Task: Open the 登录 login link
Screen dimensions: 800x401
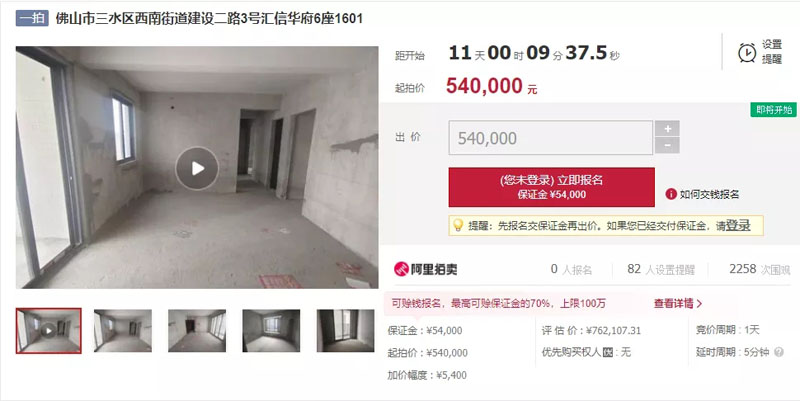Action: [x=738, y=225]
